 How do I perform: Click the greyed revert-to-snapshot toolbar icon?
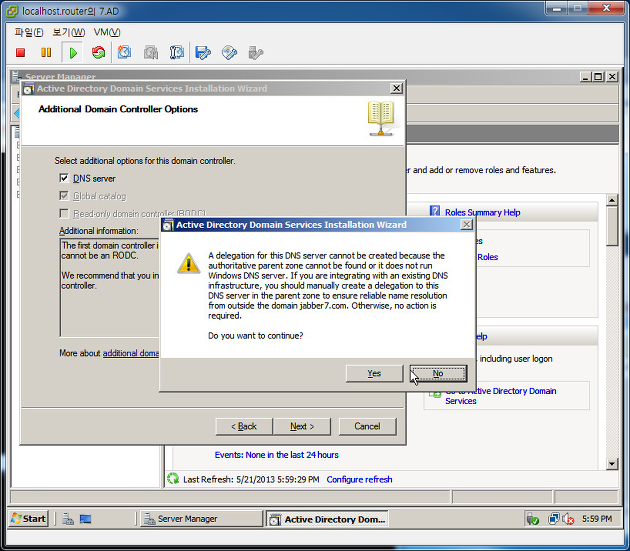click(x=151, y=53)
